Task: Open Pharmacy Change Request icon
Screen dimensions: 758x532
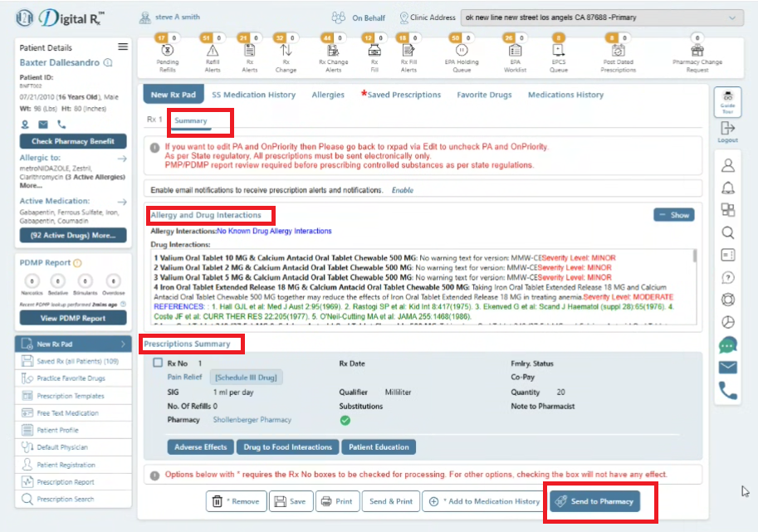Action: pyautogui.click(x=697, y=51)
